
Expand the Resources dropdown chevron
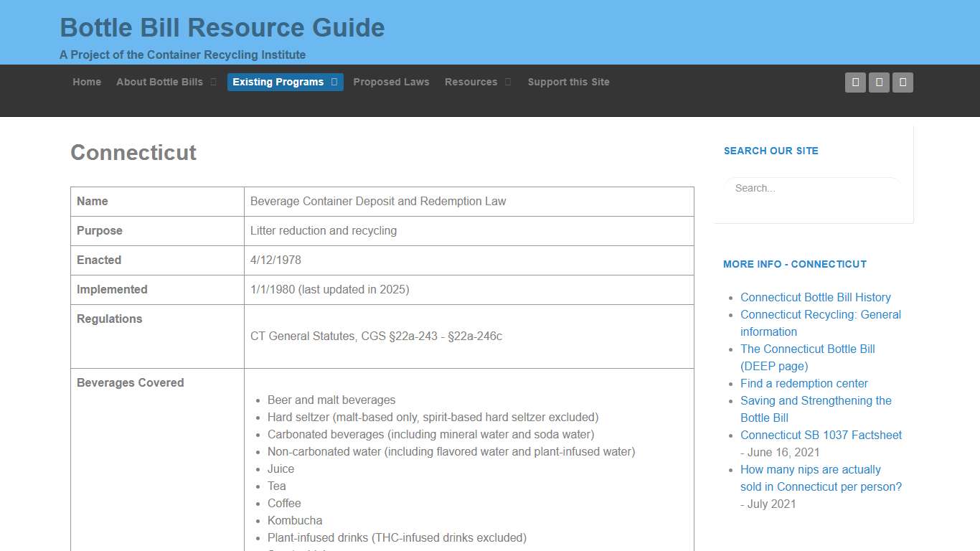pos(507,82)
